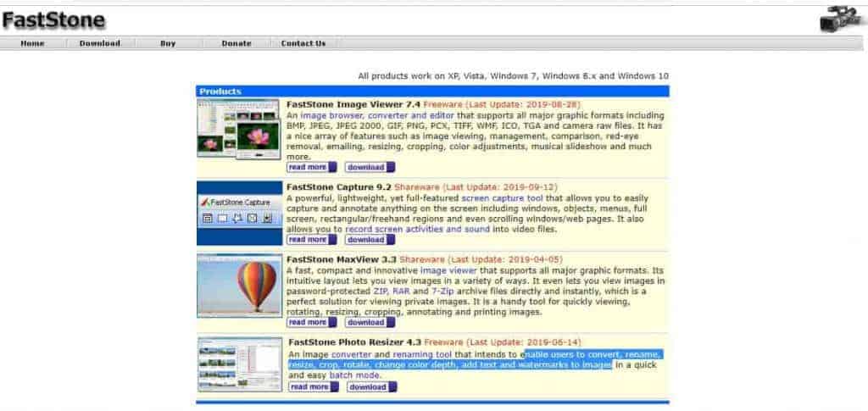Screen dimensions: 868x411
Task: Follow the record screen activities and sound link
Action: 417,229
